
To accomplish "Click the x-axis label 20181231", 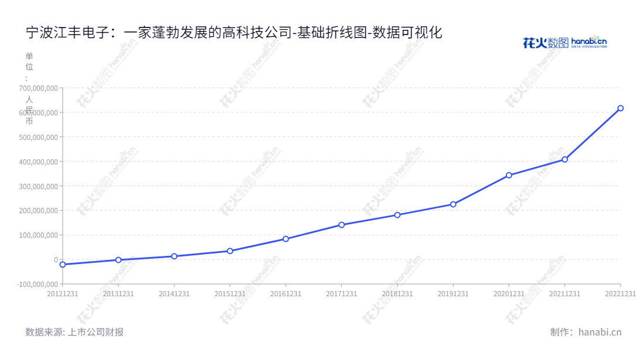I will click(x=397, y=293).
